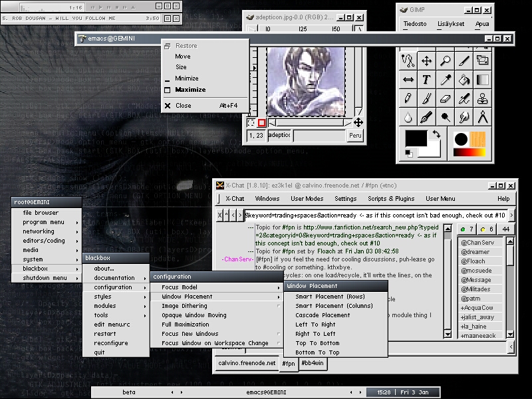The image size is (532, 399).
Task: Select the Text tool in GIMP toolbox
Action: 426,80
